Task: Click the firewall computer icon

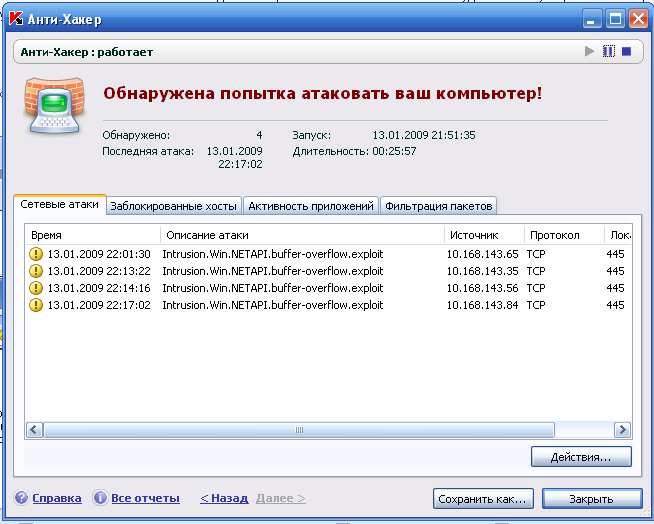Action: pyautogui.click(x=54, y=106)
